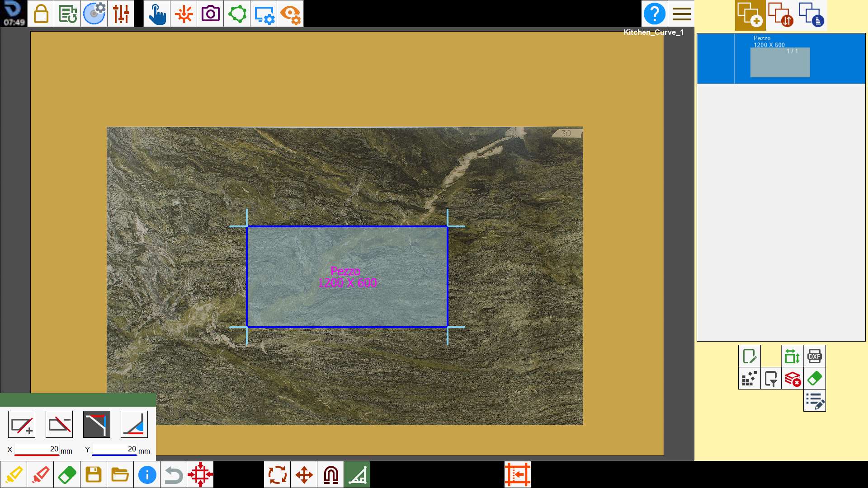This screenshot has height=488, width=868.
Task: Click the green eraser icon in right panel
Action: pyautogui.click(x=814, y=378)
